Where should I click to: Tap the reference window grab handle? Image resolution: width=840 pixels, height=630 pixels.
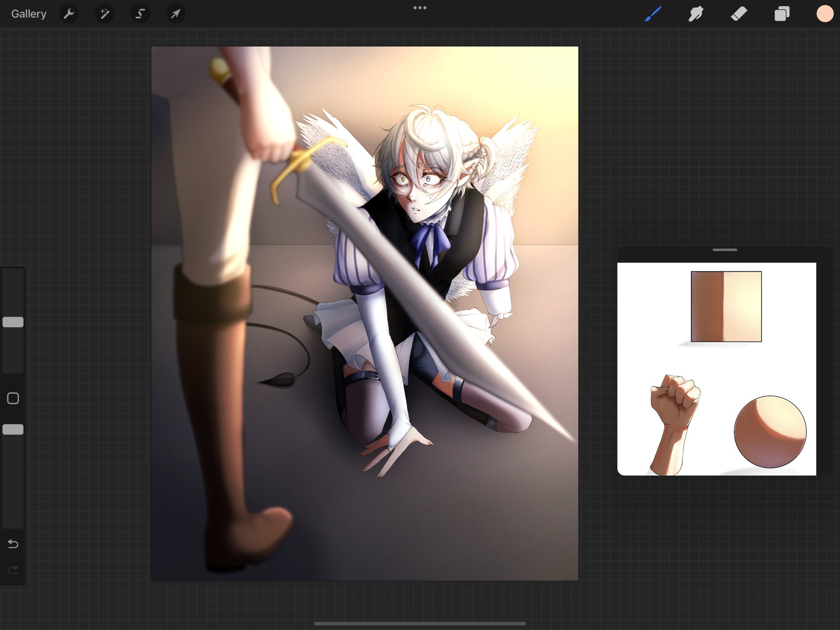725,250
